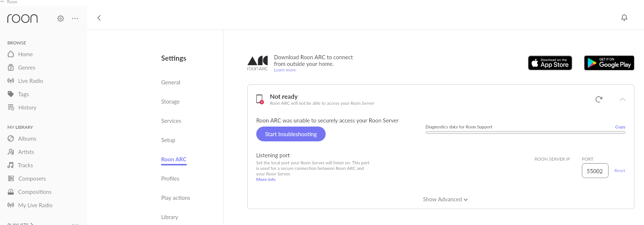Click the Roon ARC logo
Image resolution: width=644 pixels, height=225 pixels.
click(x=258, y=63)
